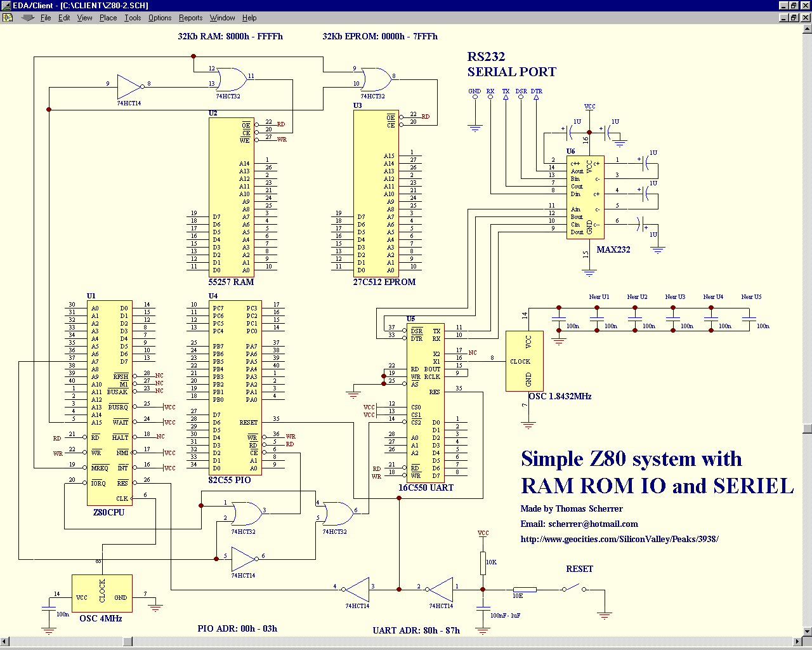The height and width of the screenshot is (650, 812).
Task: Open the Tools menu
Action: coord(132,18)
